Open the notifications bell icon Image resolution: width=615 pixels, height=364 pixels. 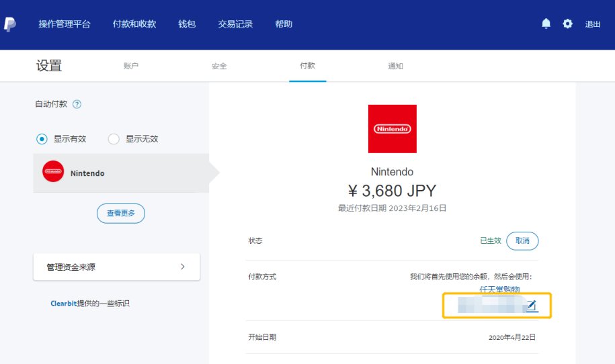pyautogui.click(x=546, y=24)
